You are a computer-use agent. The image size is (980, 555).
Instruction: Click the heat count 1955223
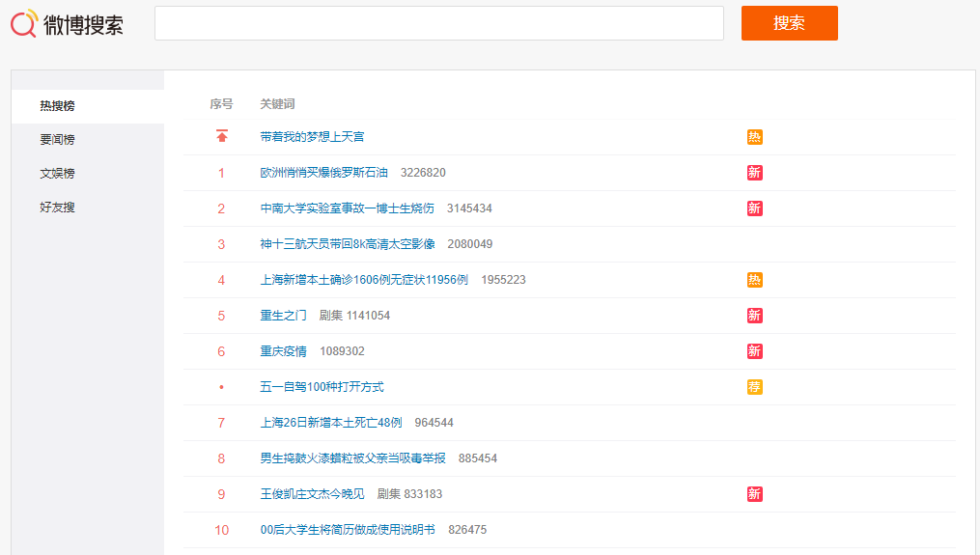[x=503, y=280]
